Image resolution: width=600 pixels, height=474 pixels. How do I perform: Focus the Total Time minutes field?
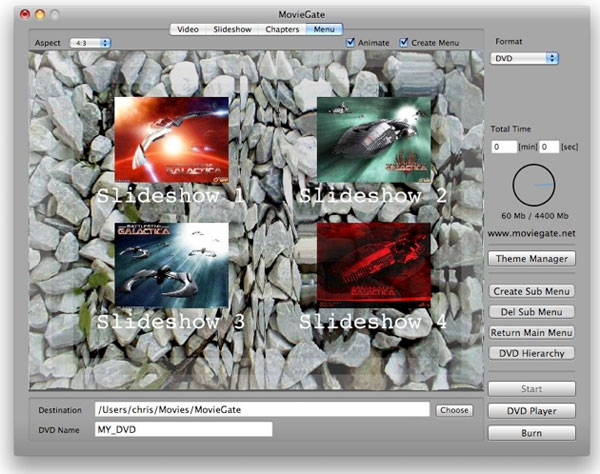pyautogui.click(x=504, y=147)
